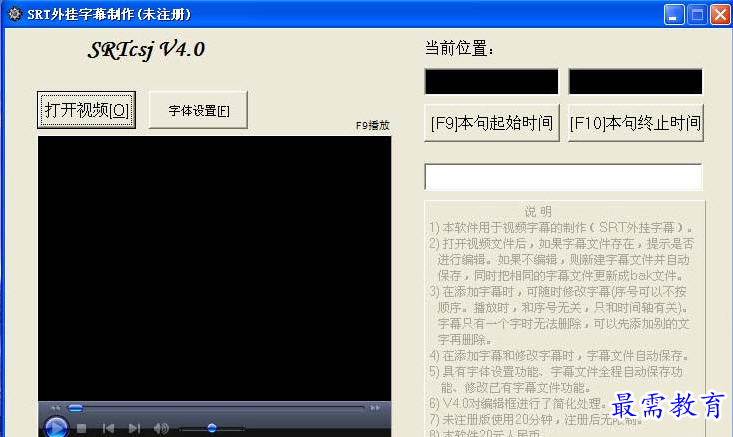
Task: Click instruction line 1) 本软件用于视频字幕的制作
Action: 561,228
